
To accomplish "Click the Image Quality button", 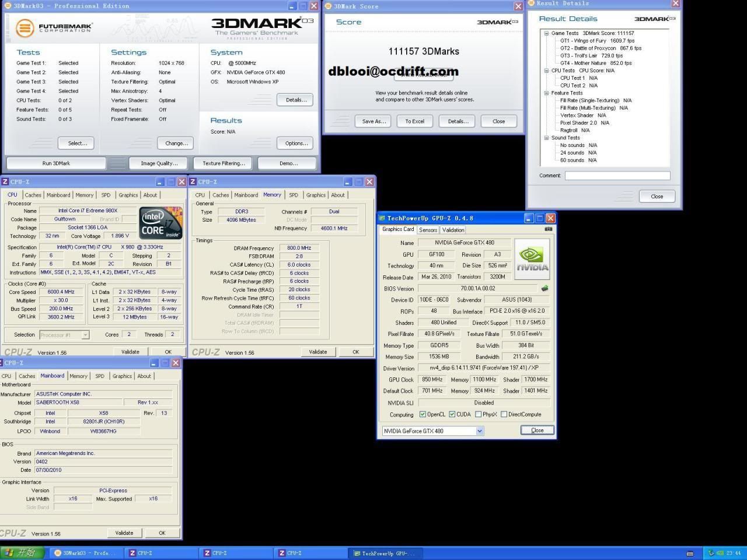I will pyautogui.click(x=159, y=163).
